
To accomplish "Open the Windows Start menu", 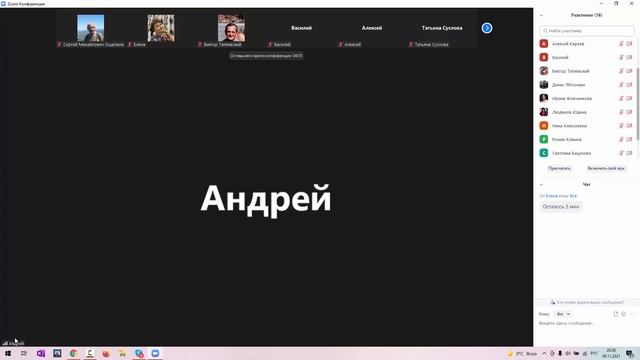I will [8, 353].
